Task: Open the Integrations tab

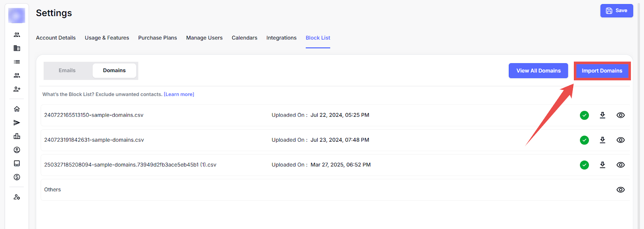Action: click(x=281, y=38)
